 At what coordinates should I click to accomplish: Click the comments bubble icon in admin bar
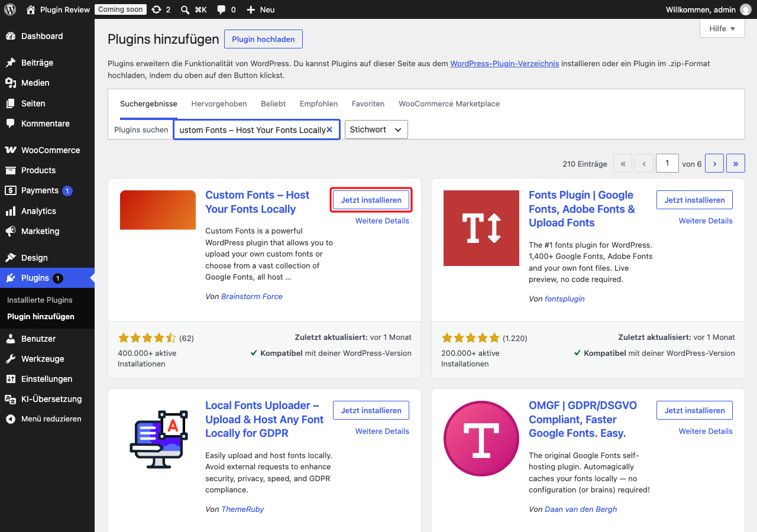pos(221,9)
